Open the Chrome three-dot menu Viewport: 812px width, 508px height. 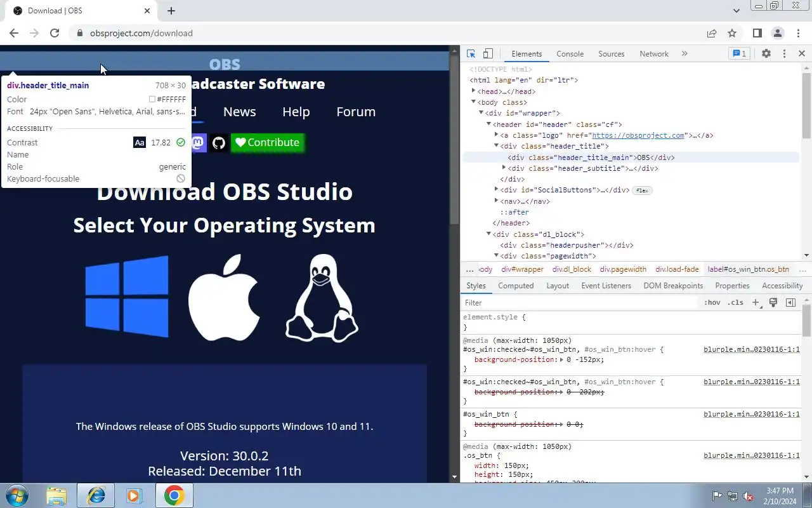(797, 33)
